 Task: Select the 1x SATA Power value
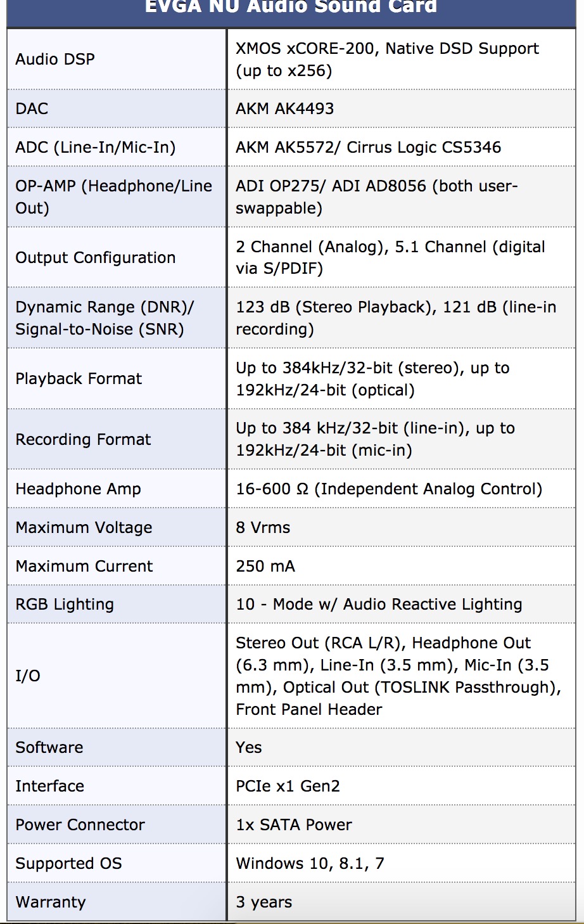pos(294,825)
